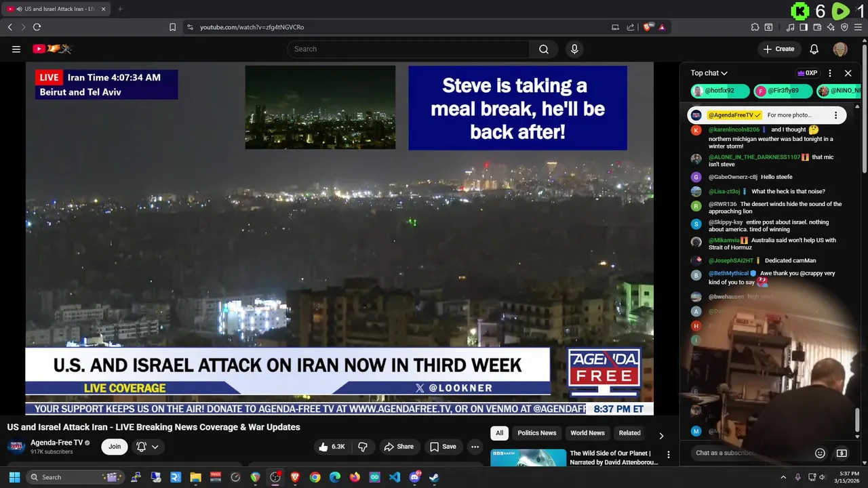The height and width of the screenshot is (488, 868).
Task: Bookmark this page icon in address bar
Action: pos(172,27)
